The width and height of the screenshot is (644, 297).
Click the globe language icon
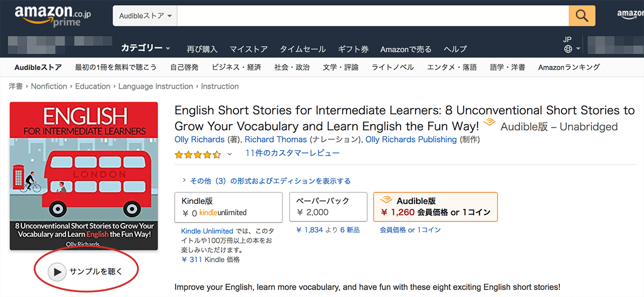(568, 49)
